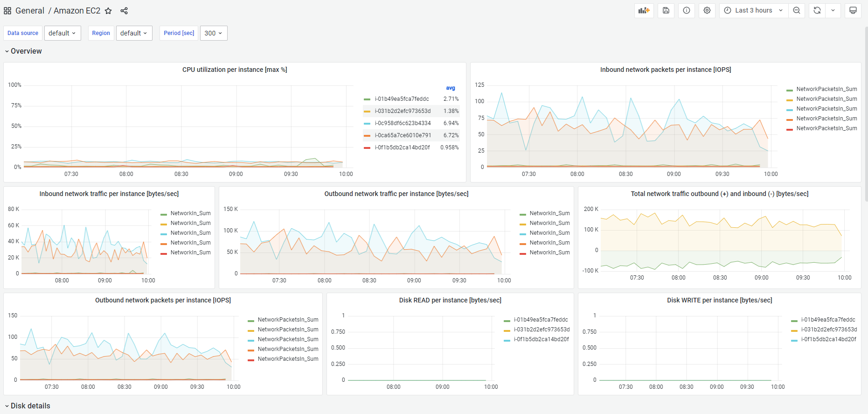Click yellow color swatch of i-031b2d2efc973653d CPU series

[x=367, y=111]
